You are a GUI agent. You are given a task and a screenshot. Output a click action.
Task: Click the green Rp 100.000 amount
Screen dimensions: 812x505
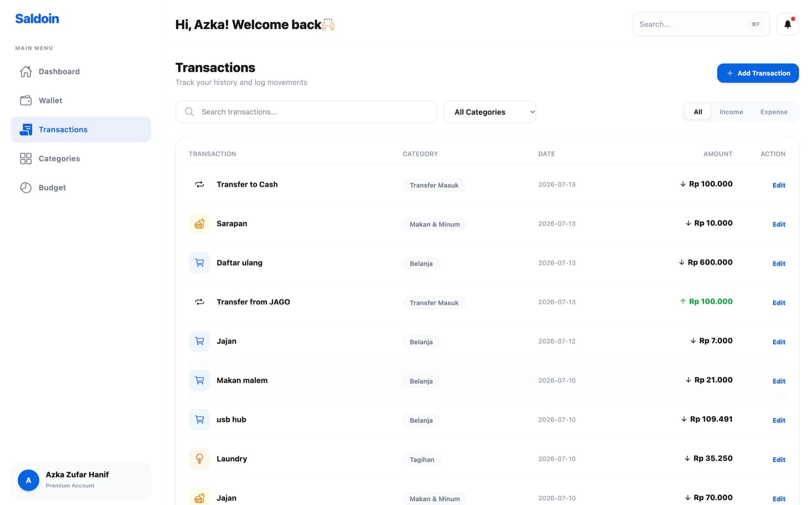tap(706, 301)
